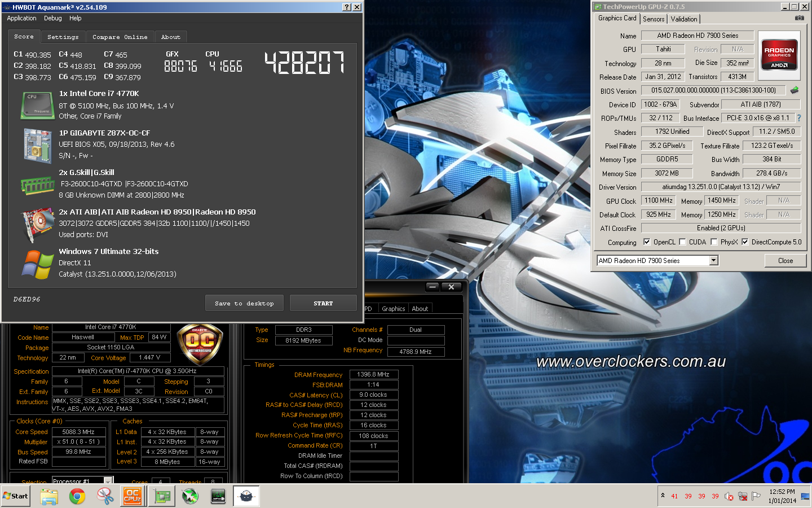Click the muted volume tray icon
The image size is (812, 508).
729,496
